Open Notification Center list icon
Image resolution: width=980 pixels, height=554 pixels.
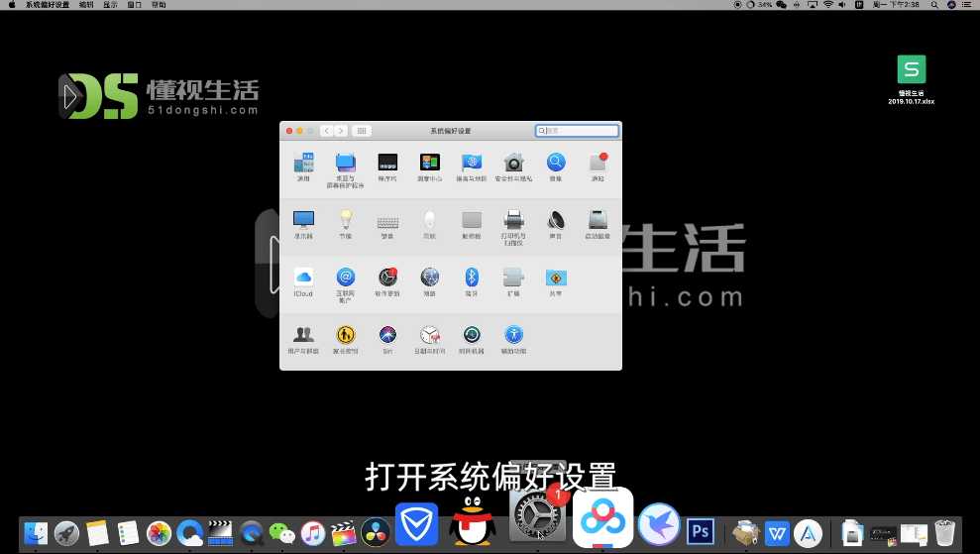pyautogui.click(x=967, y=4)
